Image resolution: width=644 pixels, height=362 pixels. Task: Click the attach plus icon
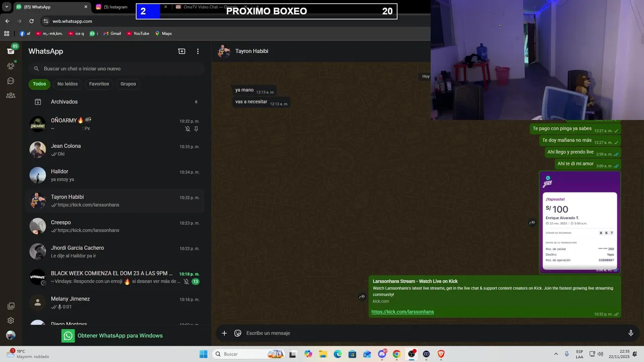point(224,333)
